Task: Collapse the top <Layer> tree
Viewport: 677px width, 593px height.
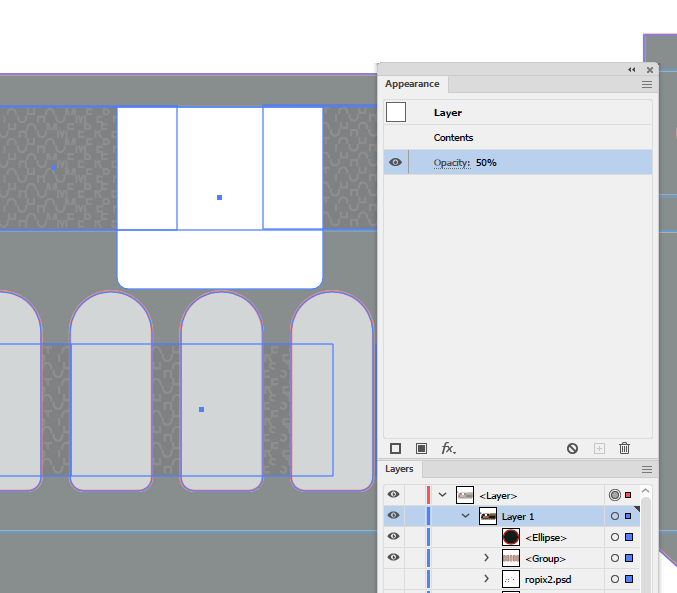Action: click(442, 495)
